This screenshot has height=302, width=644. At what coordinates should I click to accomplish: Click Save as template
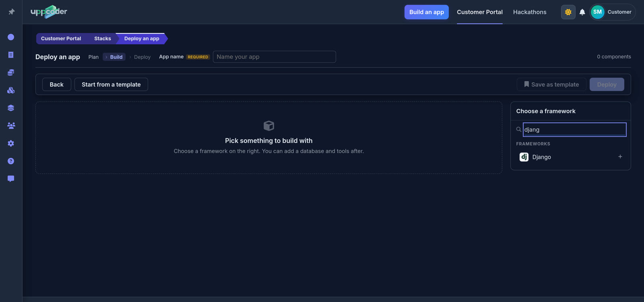551,85
